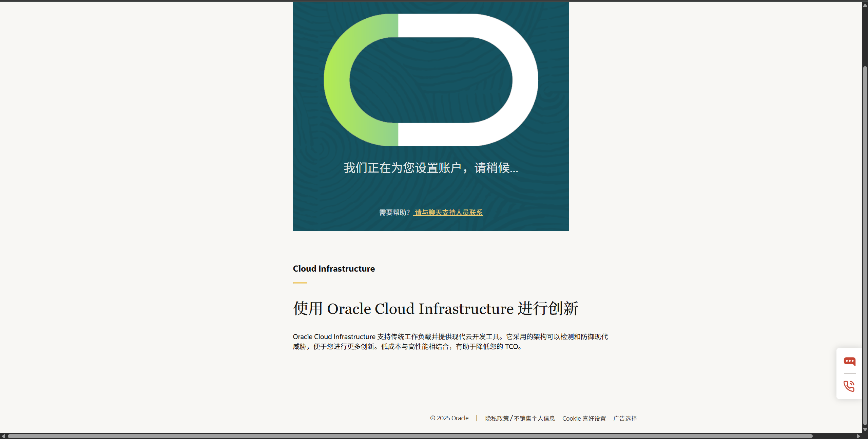Click the 需要帮助? text

point(394,213)
